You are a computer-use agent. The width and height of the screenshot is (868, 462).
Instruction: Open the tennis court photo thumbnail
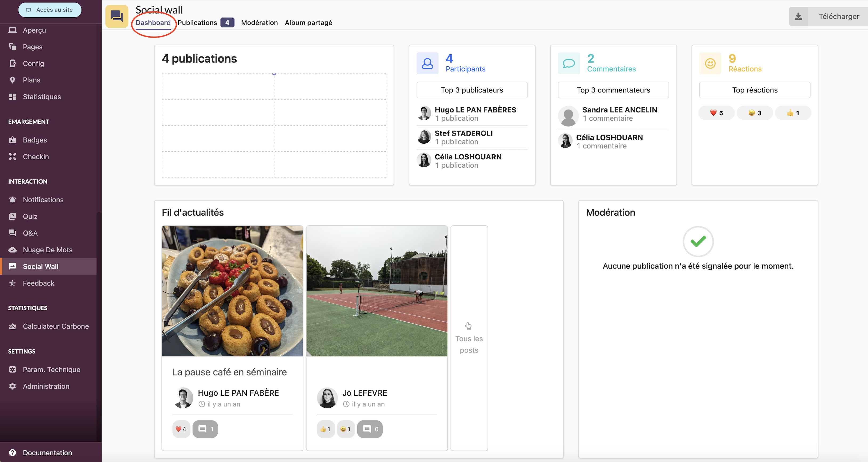click(377, 291)
